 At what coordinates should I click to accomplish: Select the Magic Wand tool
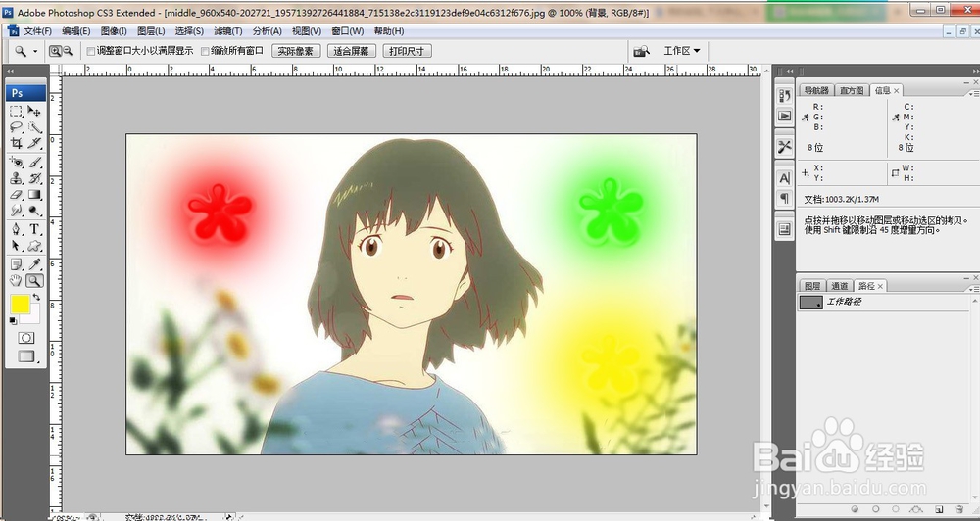click(34, 126)
